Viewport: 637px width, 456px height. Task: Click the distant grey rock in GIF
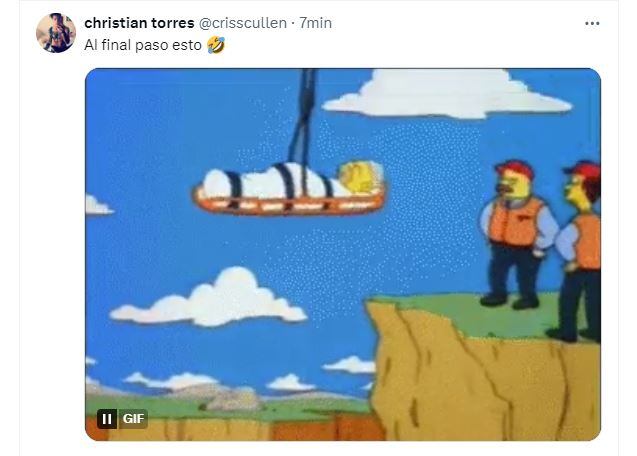(x=232, y=402)
